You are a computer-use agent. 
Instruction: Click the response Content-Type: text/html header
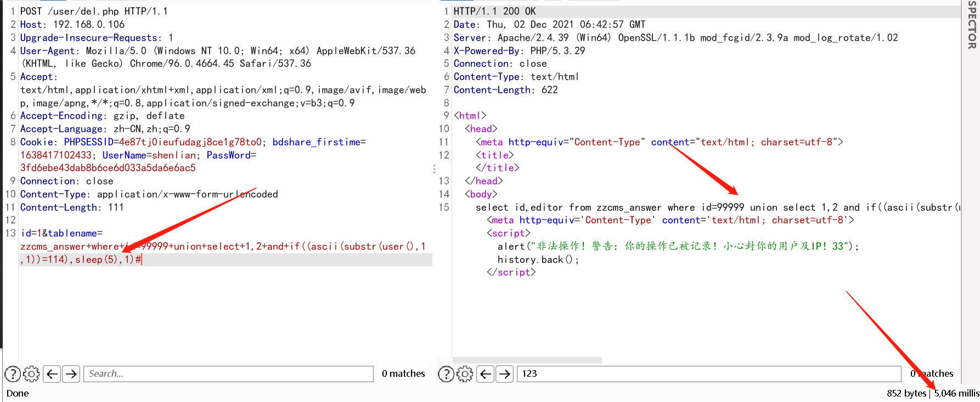(x=516, y=76)
